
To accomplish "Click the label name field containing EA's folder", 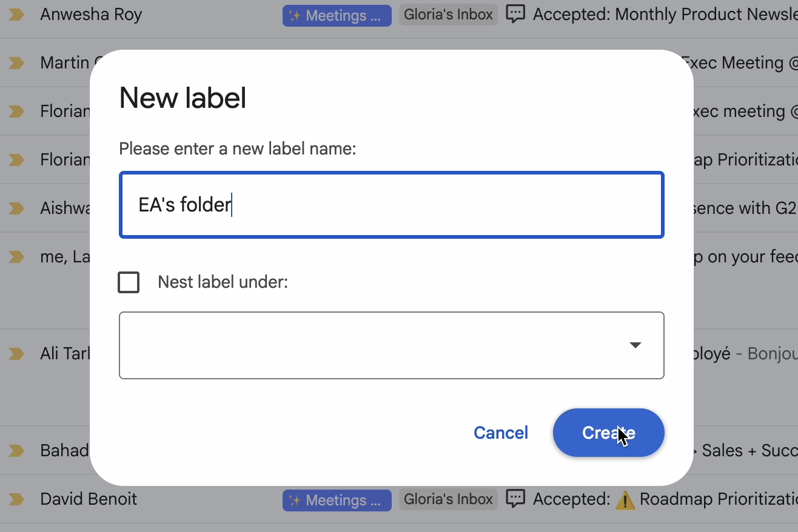I will coord(392,205).
